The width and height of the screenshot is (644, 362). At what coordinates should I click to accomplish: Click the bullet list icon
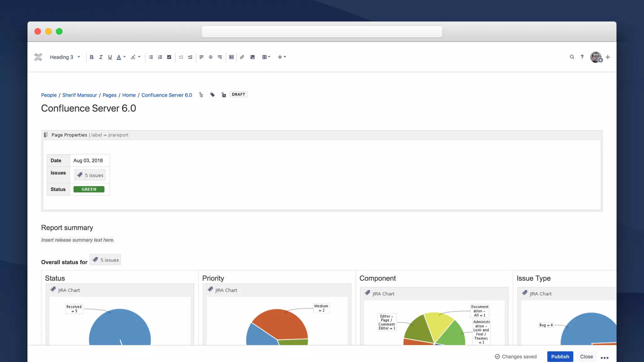151,57
